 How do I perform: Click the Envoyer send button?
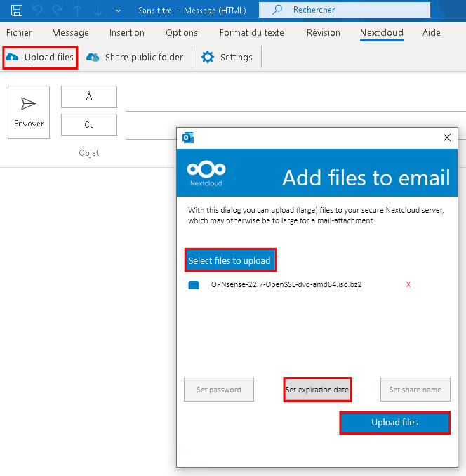click(x=29, y=112)
